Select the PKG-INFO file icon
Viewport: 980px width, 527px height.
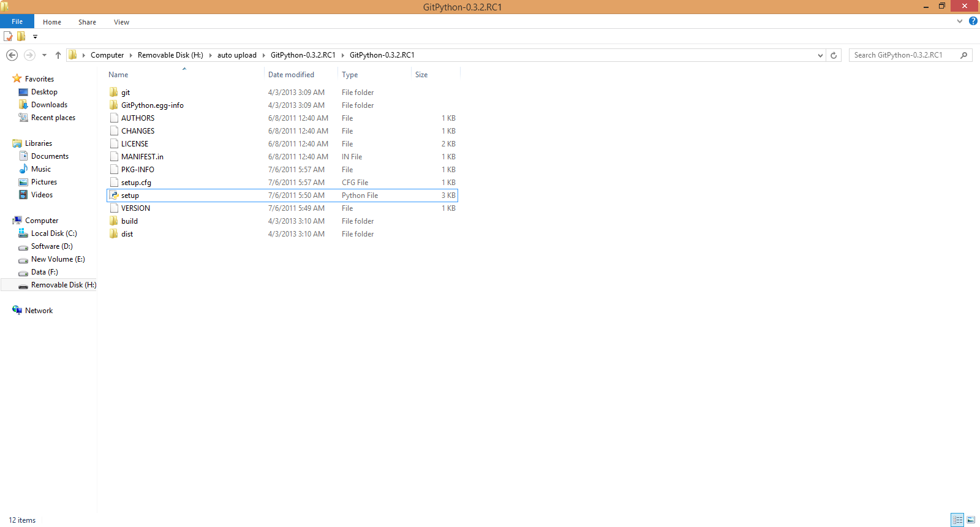pyautogui.click(x=114, y=169)
